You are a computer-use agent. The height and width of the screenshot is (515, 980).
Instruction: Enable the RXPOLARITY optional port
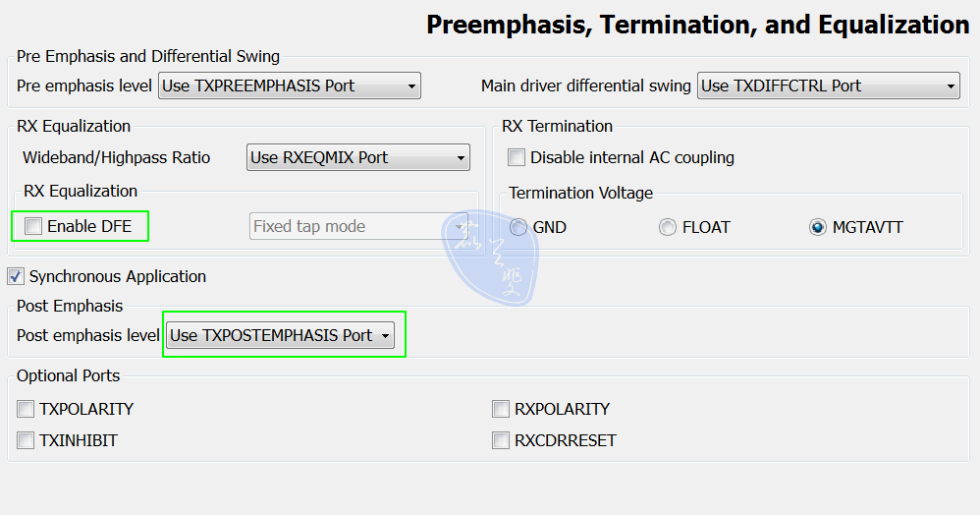pos(501,409)
